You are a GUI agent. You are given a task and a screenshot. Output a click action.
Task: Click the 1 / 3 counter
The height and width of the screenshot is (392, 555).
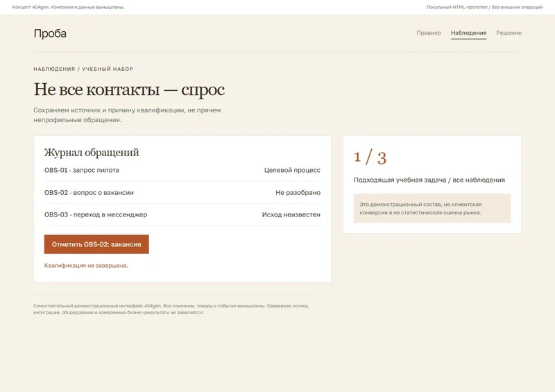pos(370,157)
